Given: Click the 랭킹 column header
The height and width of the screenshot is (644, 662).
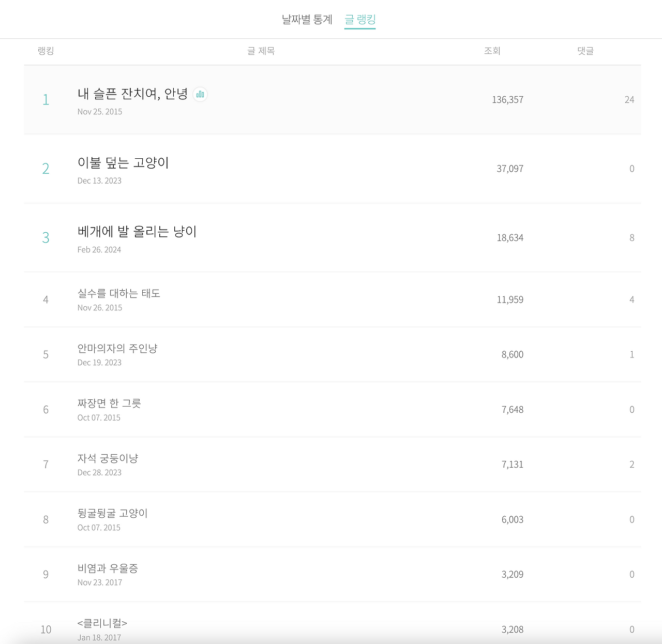Looking at the screenshot, I should point(46,51).
